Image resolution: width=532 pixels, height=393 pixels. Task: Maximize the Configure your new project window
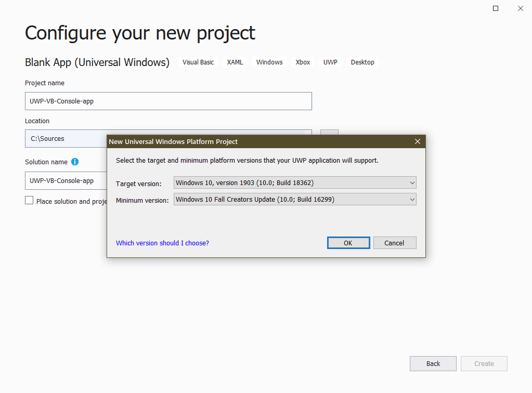(x=495, y=8)
